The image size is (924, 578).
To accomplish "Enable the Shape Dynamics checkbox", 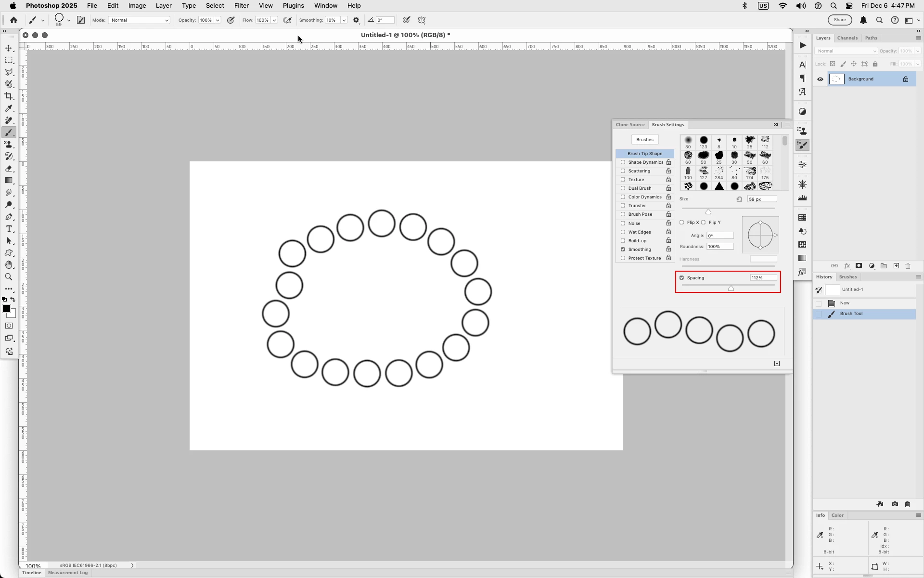I will [x=623, y=162].
